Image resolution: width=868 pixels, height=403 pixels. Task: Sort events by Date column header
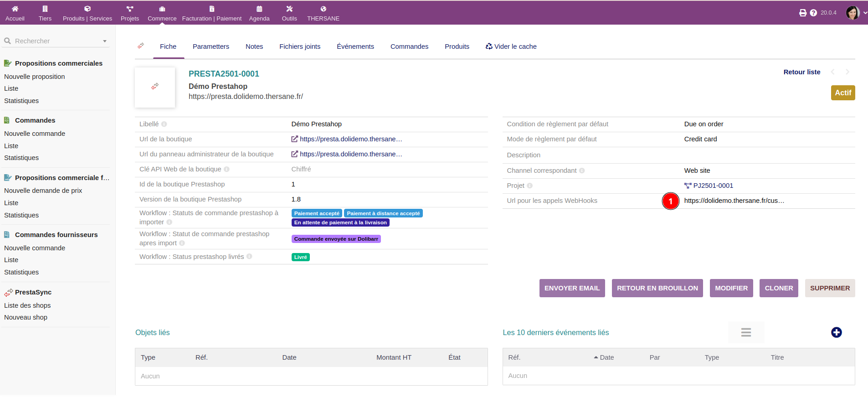(x=606, y=357)
